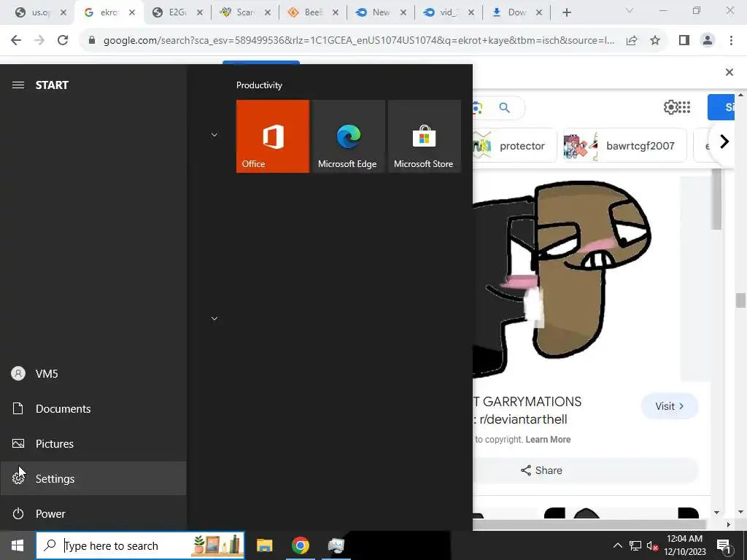The image size is (747, 560).
Task: Click the Chrome address bar URL
Action: point(359,41)
